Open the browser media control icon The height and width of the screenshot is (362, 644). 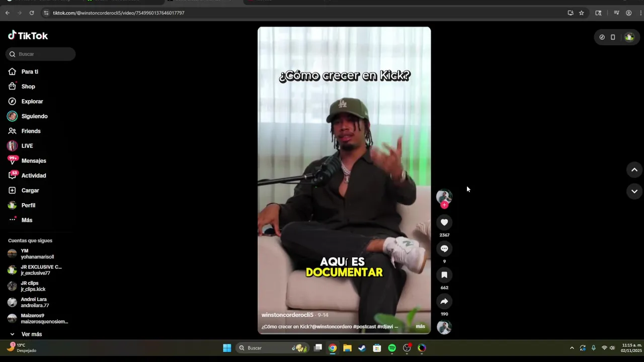(x=616, y=13)
